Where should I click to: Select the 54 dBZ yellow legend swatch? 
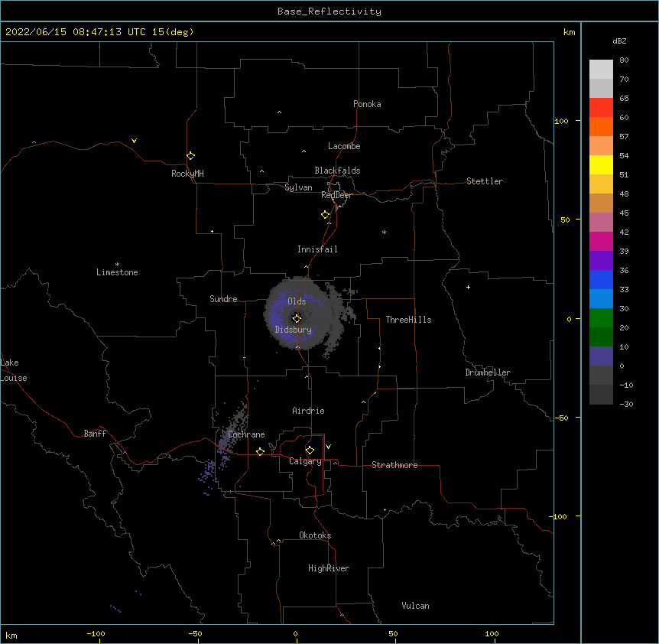[601, 164]
